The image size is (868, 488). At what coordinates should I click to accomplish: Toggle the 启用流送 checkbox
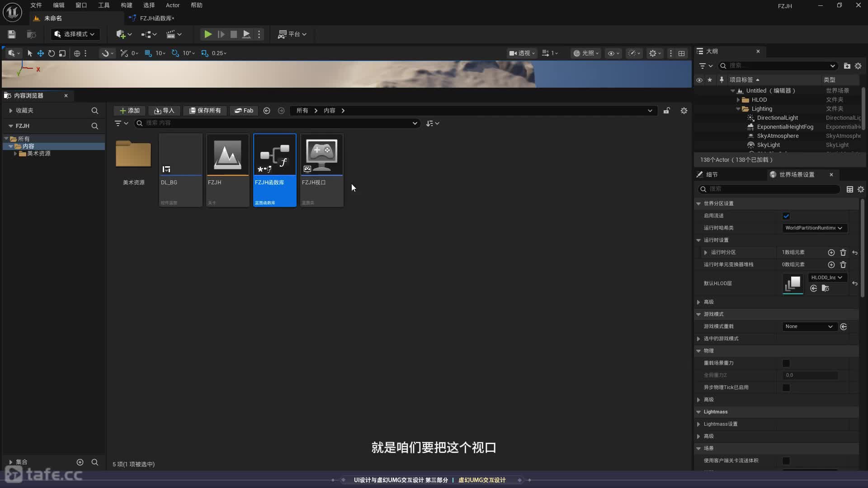click(x=786, y=216)
